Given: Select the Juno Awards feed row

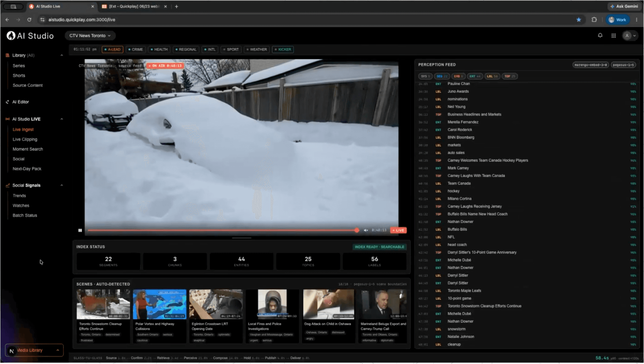Looking at the screenshot, I should (527, 91).
